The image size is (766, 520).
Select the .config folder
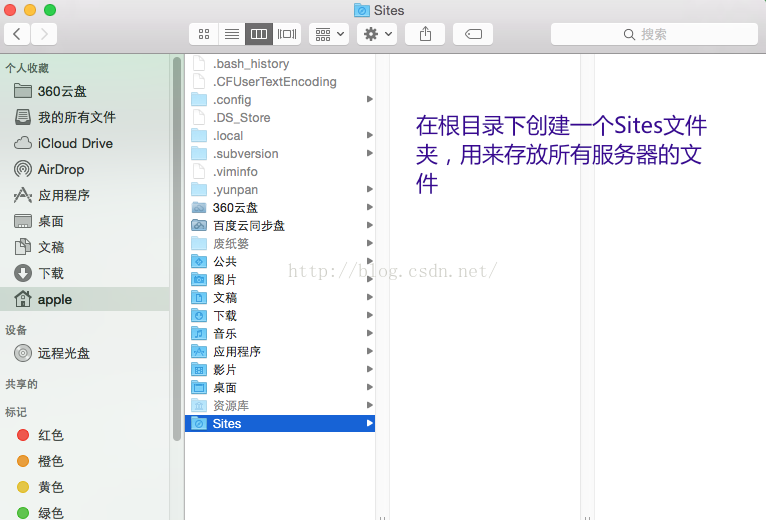pos(280,100)
